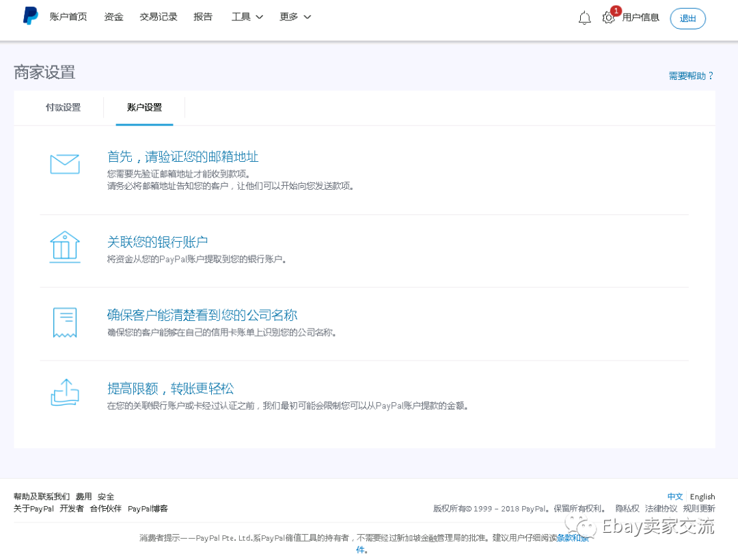Click 隐私权 footer link
Image resolution: width=738 pixels, height=560 pixels.
(627, 509)
